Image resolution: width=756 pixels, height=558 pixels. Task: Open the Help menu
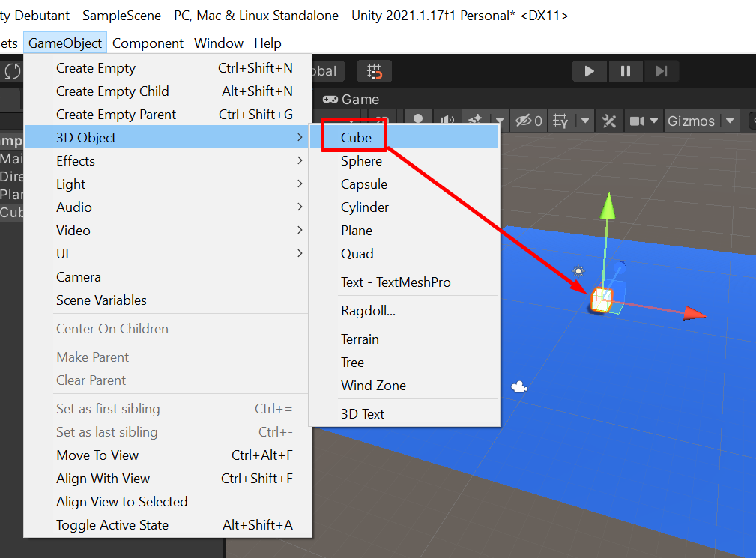[267, 43]
